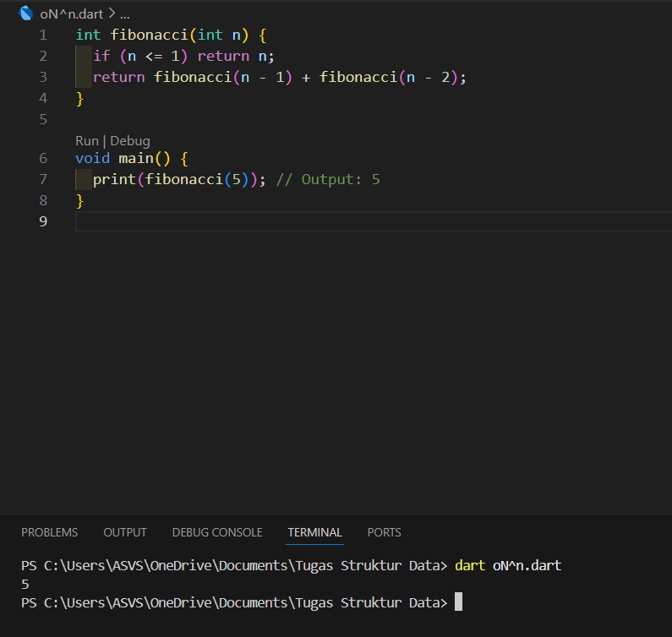The width and height of the screenshot is (672, 637).
Task: Click the terminal prompt cursor block
Action: [459, 602]
